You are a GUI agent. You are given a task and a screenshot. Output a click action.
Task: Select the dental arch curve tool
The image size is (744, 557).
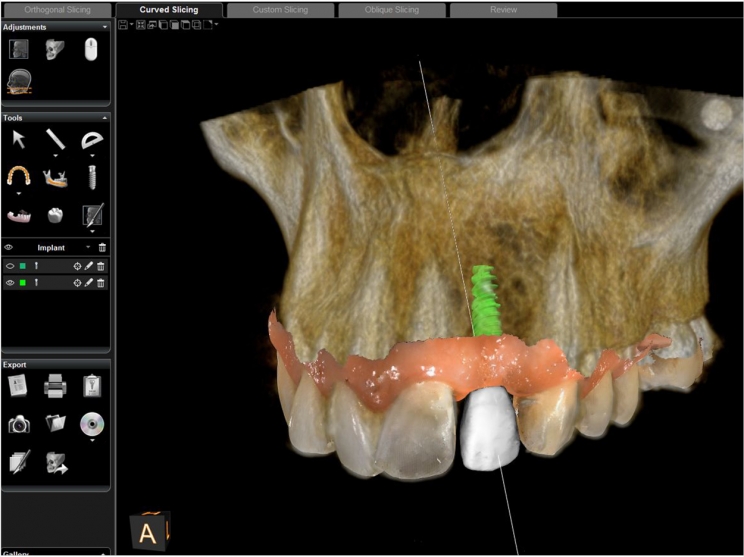pos(19,176)
